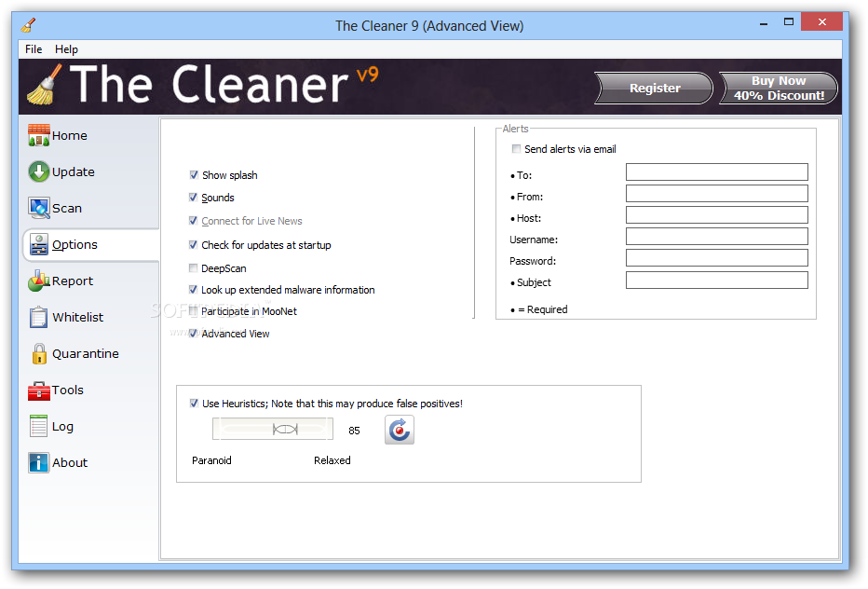
Task: Switch to the Scan label tab
Action: [x=67, y=209]
